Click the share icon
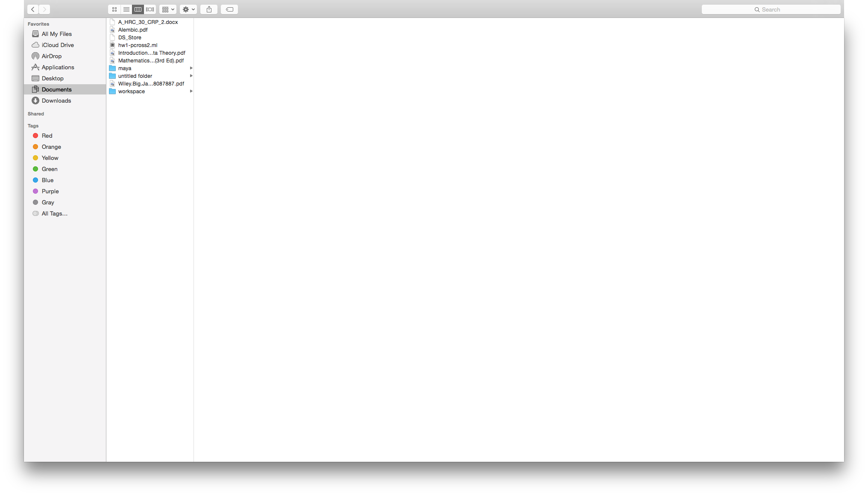Screen dimensions: 868x496 point(209,9)
